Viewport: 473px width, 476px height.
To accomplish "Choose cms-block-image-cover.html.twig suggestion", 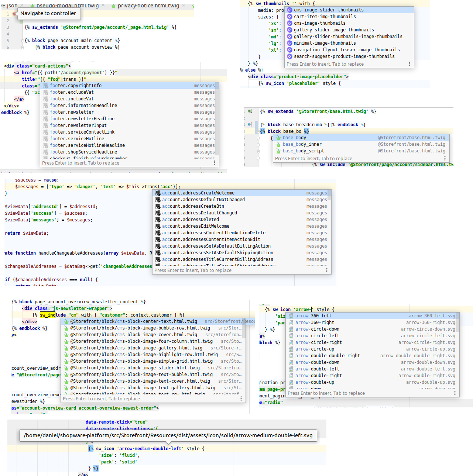I will [x=153, y=335].
